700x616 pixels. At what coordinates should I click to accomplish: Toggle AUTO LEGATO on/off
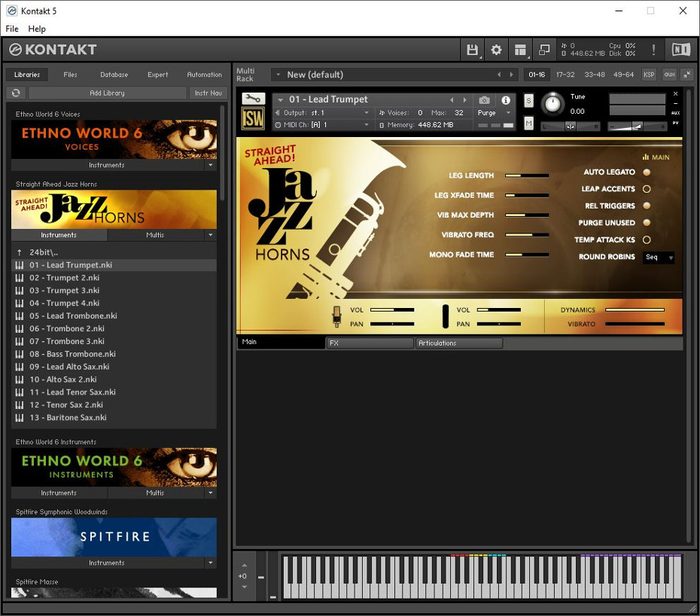647,172
